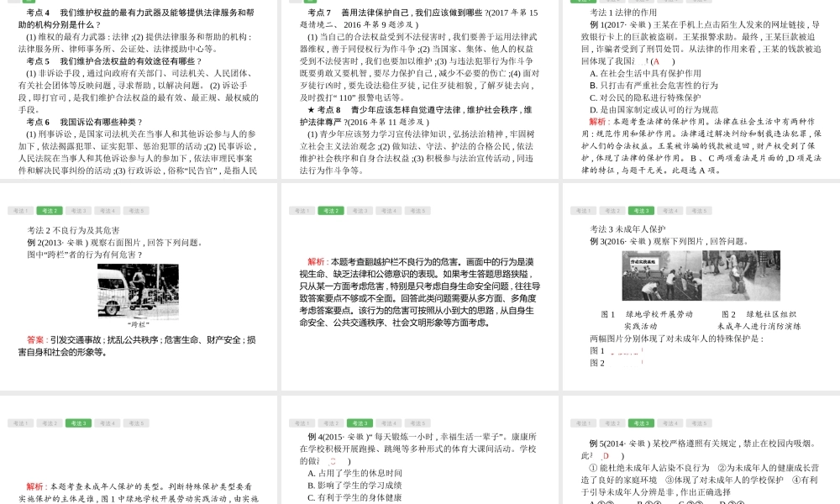Select 考法5 tab on 未成年人保护 slide
840x504 pixels.
coord(699,211)
